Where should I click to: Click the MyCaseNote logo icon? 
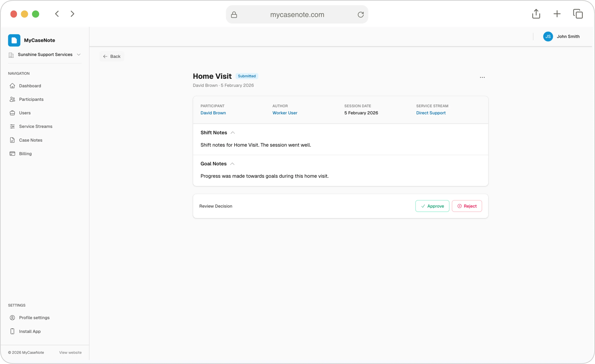click(14, 40)
